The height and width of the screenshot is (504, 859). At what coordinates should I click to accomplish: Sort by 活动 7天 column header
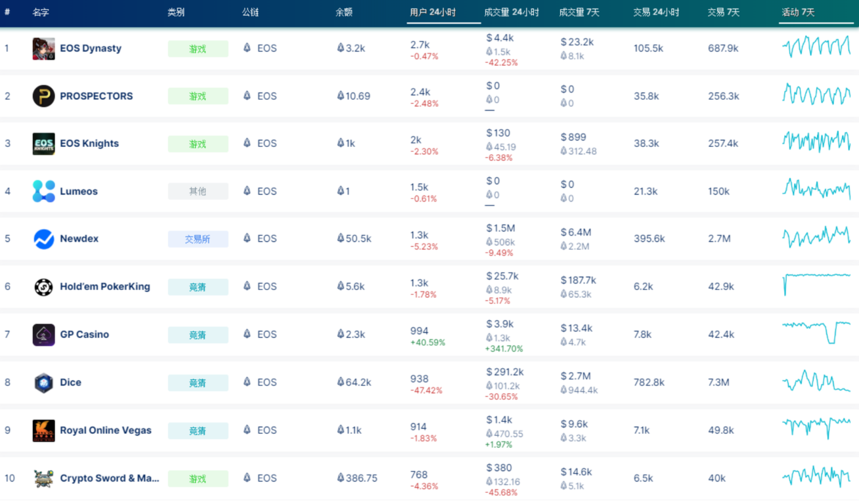click(798, 12)
